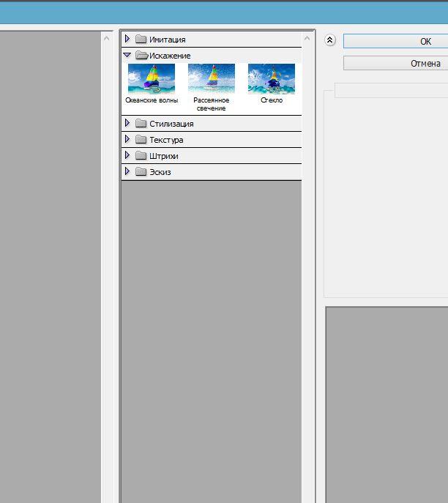This screenshot has width=448, height=503.
Task: Collapse the Искажение category triangle
Action: pos(127,55)
